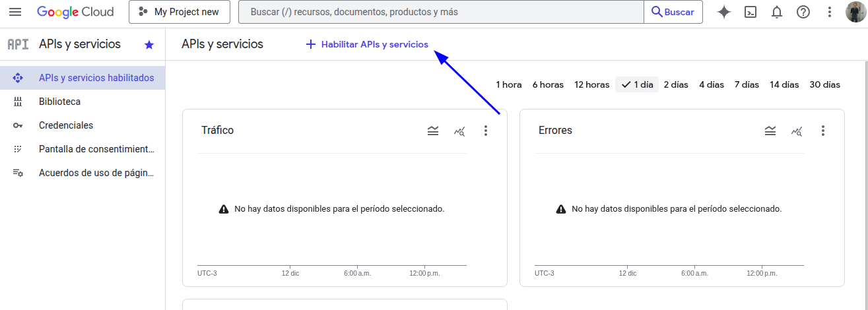The width and height of the screenshot is (868, 310).
Task: Focus the Buscar recursos search field
Action: coord(441,12)
